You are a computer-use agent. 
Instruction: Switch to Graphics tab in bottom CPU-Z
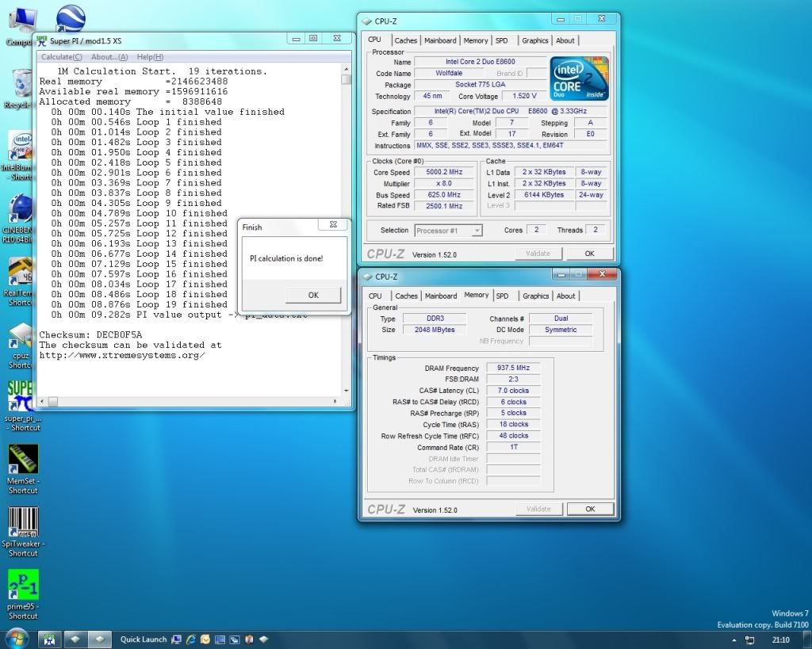click(x=535, y=296)
